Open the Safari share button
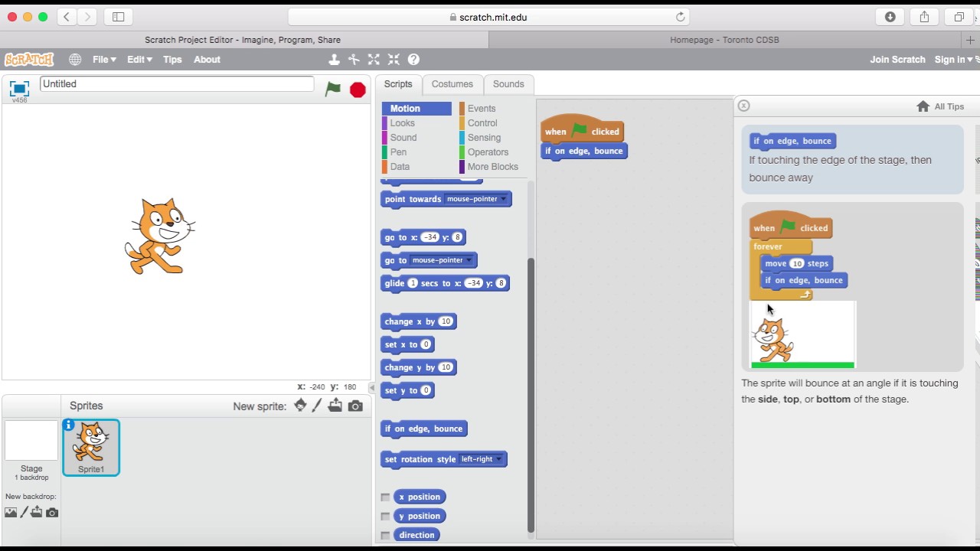The height and width of the screenshot is (551, 980). (x=924, y=17)
